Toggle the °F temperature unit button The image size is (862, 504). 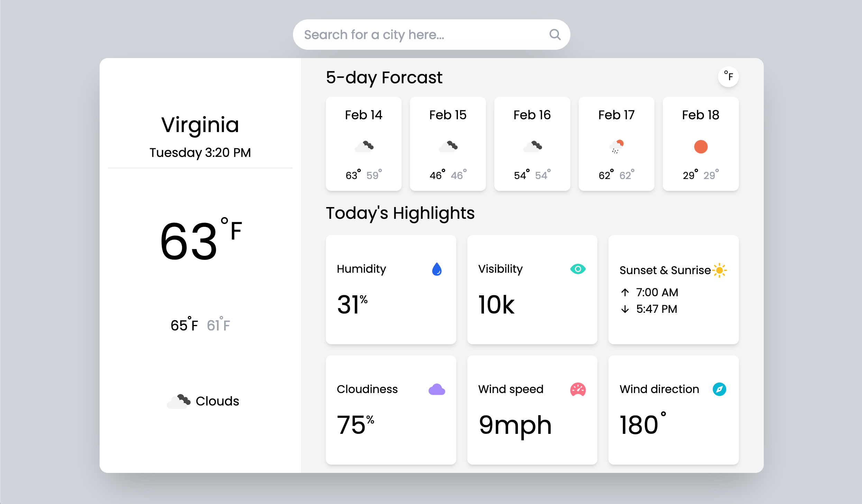(x=728, y=76)
